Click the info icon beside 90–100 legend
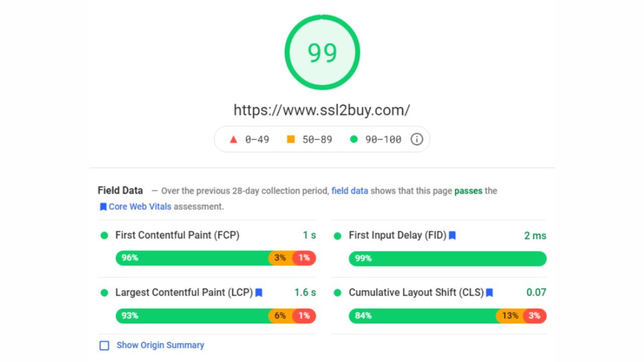This screenshot has width=644, height=362. click(417, 139)
